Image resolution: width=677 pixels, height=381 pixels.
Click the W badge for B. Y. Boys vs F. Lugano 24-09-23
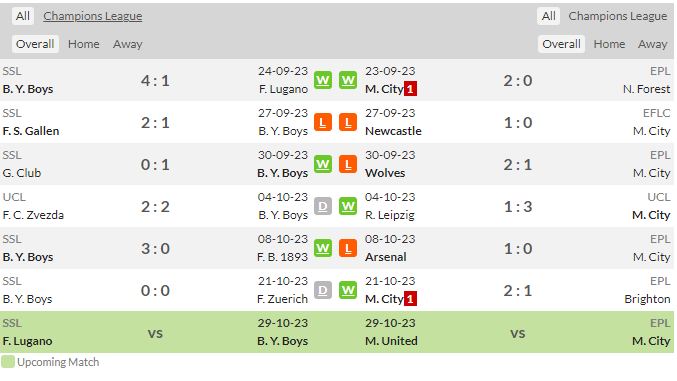(323, 80)
